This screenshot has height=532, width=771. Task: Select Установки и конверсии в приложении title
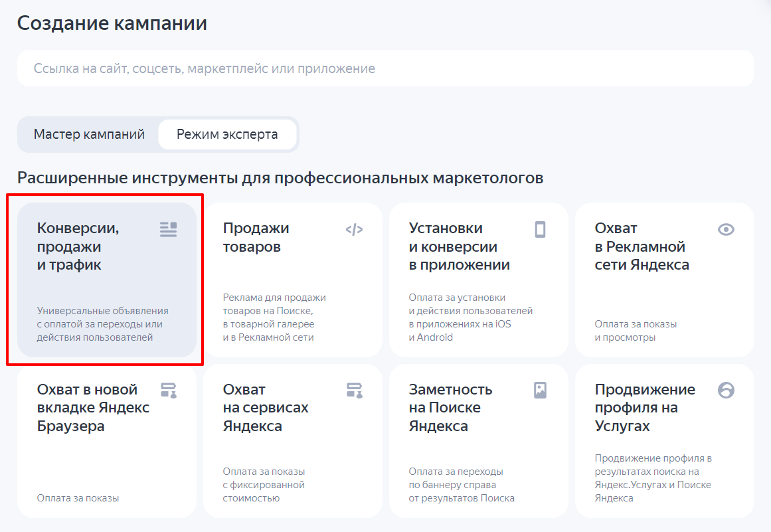click(460, 246)
